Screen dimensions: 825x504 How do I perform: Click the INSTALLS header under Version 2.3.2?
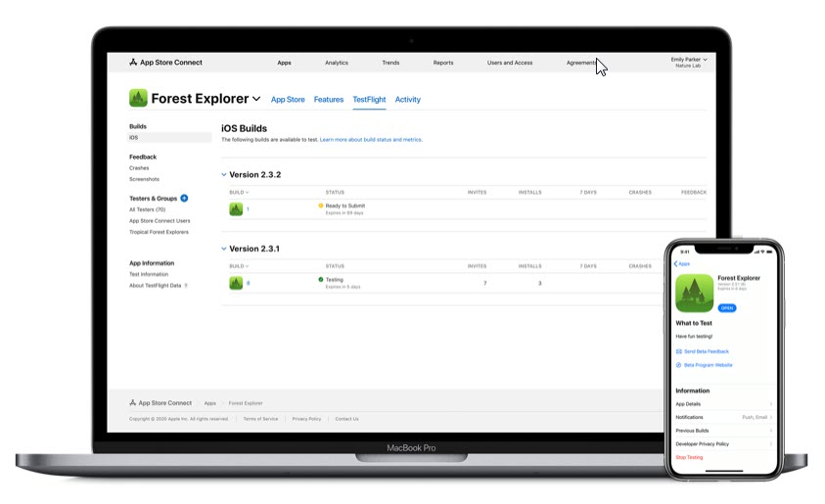click(529, 193)
